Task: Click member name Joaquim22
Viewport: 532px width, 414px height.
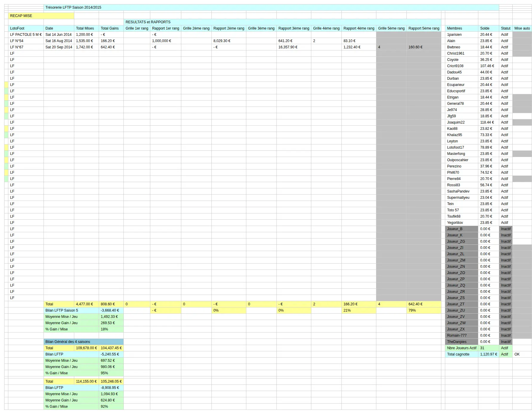Action: click(462, 122)
